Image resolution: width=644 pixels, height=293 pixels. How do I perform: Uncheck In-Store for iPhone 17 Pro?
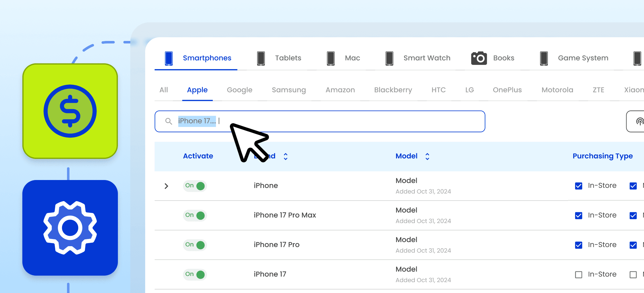click(x=579, y=245)
